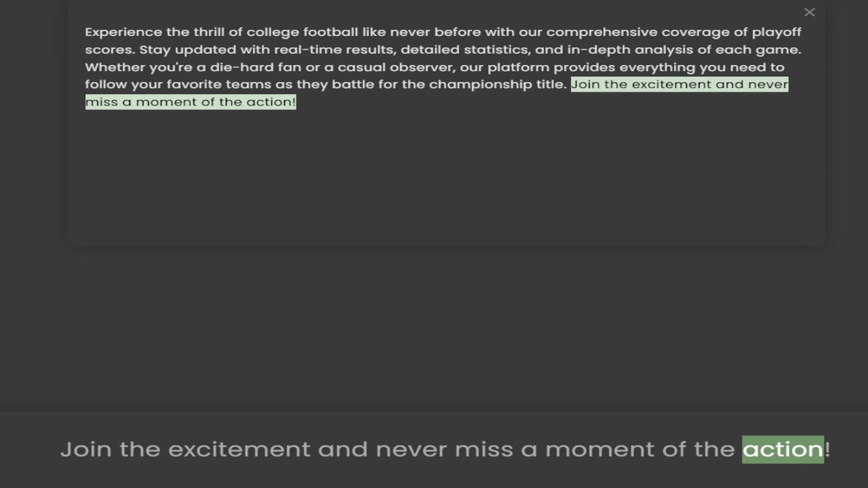The width and height of the screenshot is (868, 488).
Task: Click "excitement" in the bottom caption line
Action: coord(239,450)
